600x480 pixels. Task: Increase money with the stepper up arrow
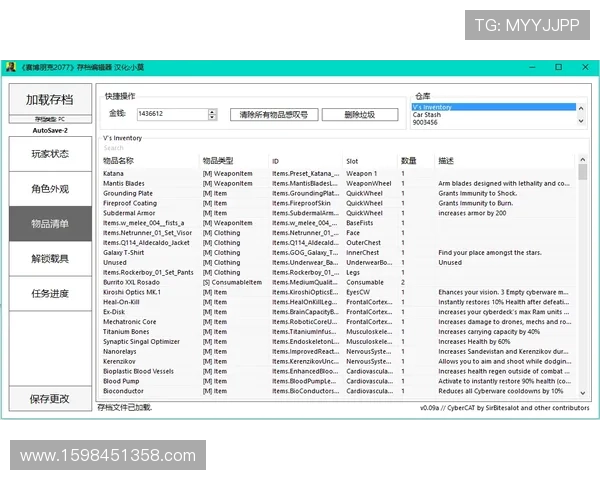point(211,112)
